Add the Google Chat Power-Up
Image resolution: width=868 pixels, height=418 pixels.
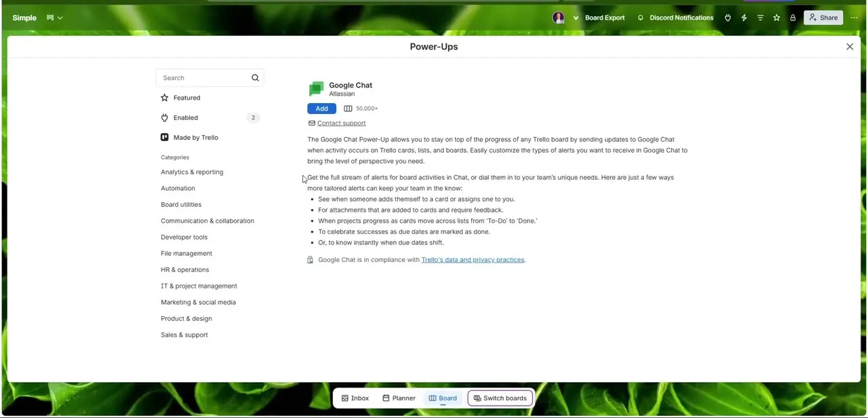click(x=321, y=109)
